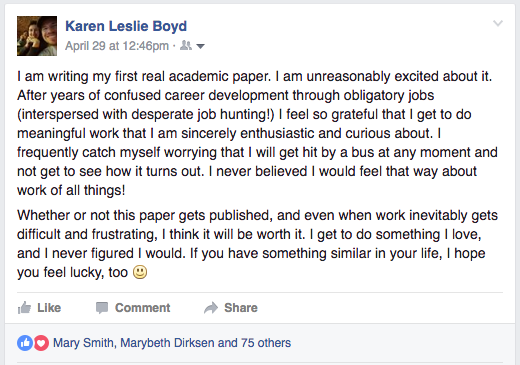Click the smiley emoji in the post
Viewport: 520px width, 365px height.
140,272
